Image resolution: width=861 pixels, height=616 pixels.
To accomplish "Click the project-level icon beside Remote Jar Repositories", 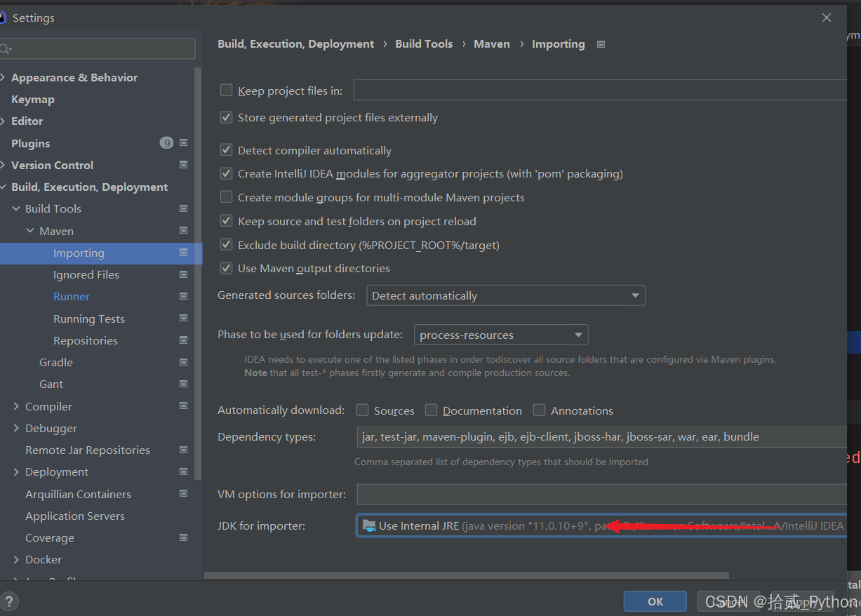I will tap(184, 450).
